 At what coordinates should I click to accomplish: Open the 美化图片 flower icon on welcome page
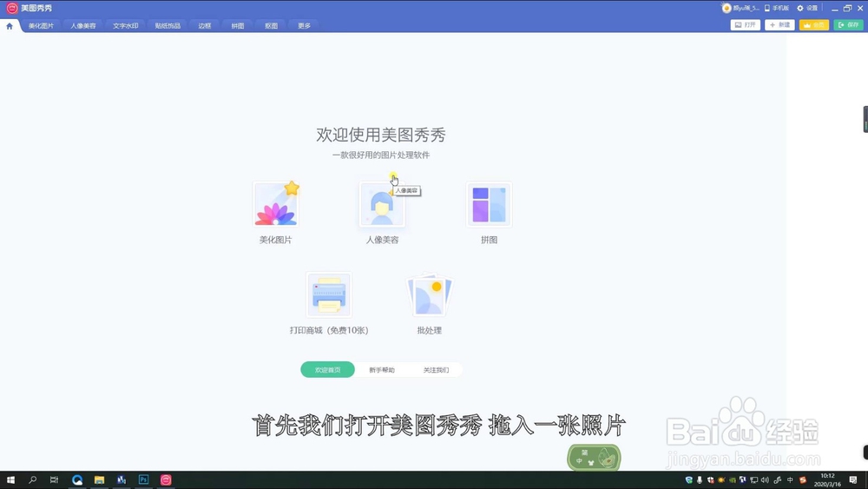coord(276,204)
